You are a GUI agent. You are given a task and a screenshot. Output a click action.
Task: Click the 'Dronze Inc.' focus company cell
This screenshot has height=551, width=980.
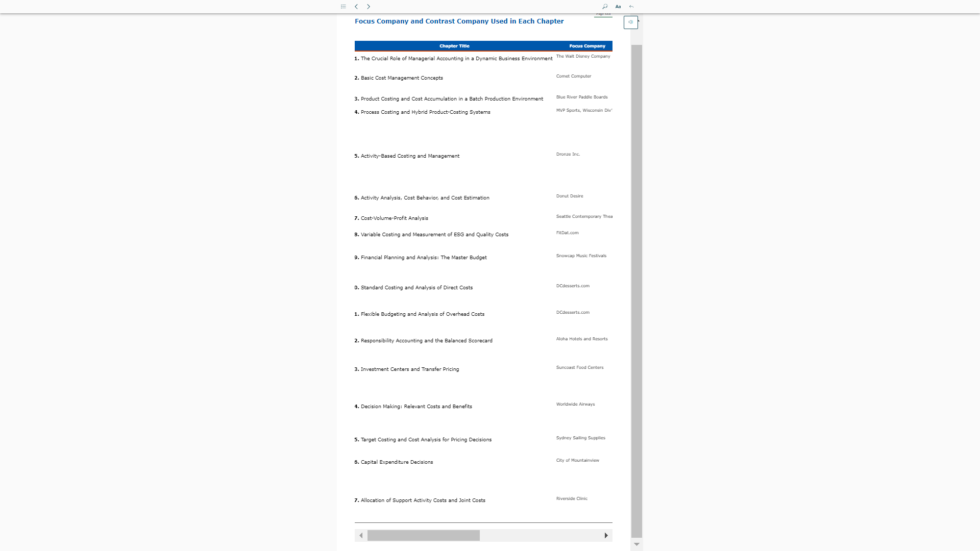(x=568, y=155)
